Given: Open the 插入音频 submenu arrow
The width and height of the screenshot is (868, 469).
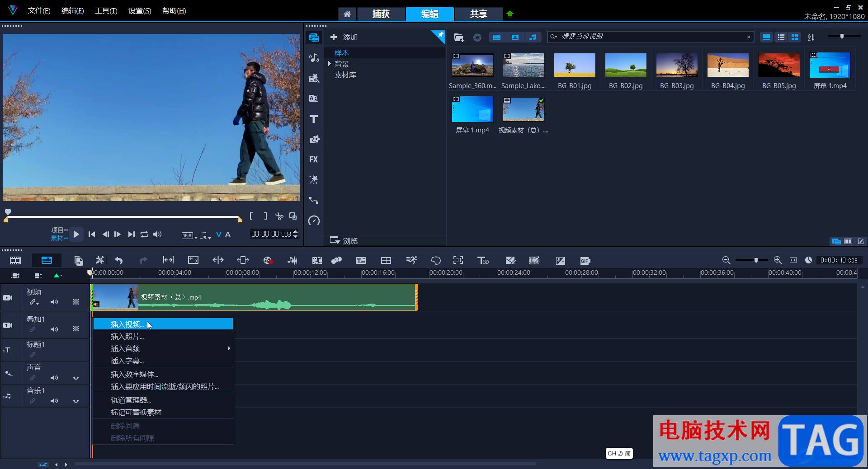Looking at the screenshot, I should [x=229, y=348].
